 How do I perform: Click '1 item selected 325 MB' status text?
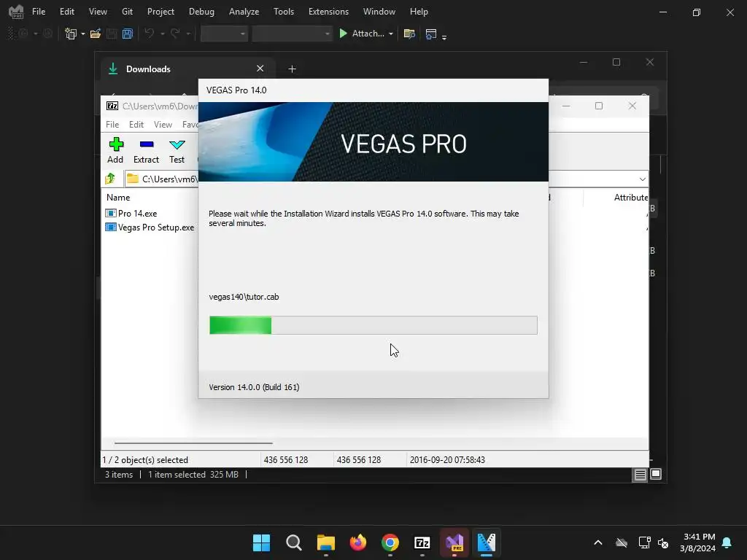click(193, 474)
